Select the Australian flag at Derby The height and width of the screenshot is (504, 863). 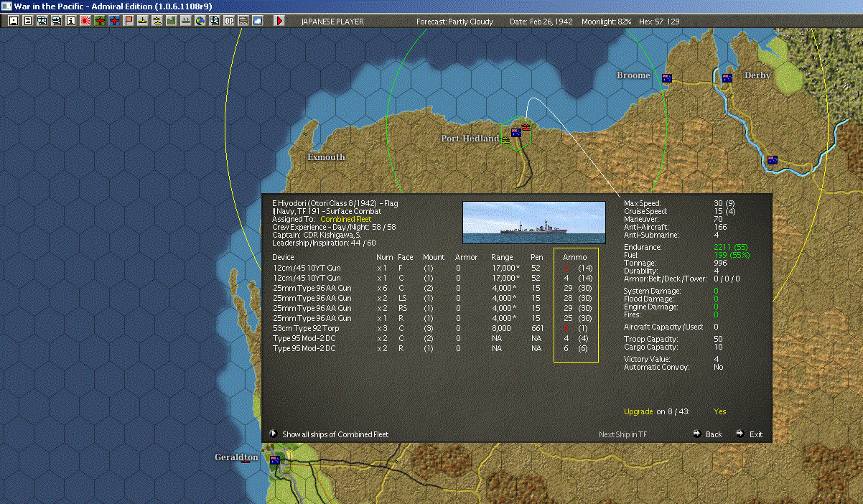click(727, 78)
